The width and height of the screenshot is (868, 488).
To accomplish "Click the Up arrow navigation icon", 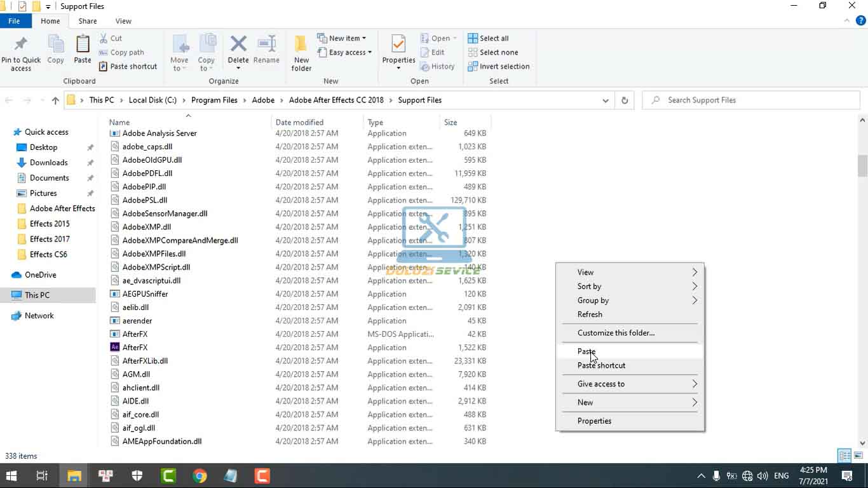I will 55,100.
